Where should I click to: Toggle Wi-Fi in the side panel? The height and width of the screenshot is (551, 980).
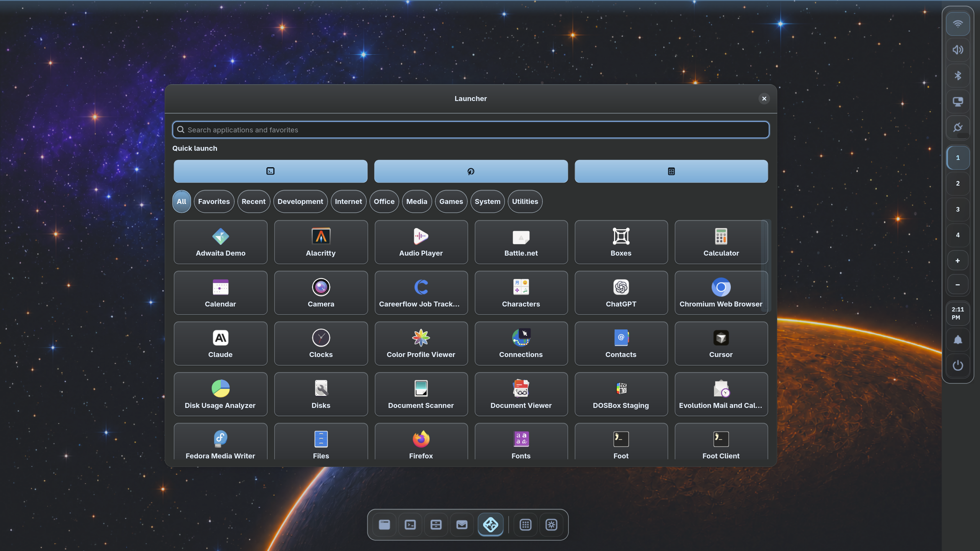958,24
